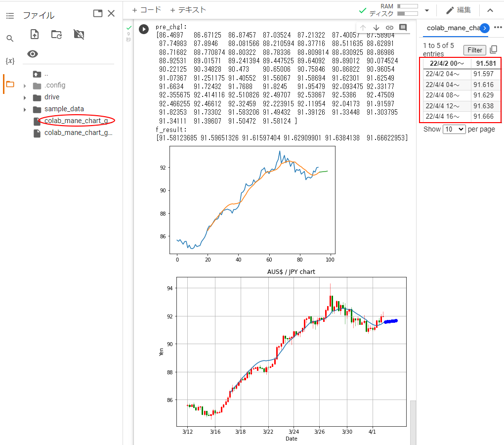Click the 編集 pencil button
The image size is (504, 445).
click(x=459, y=10)
